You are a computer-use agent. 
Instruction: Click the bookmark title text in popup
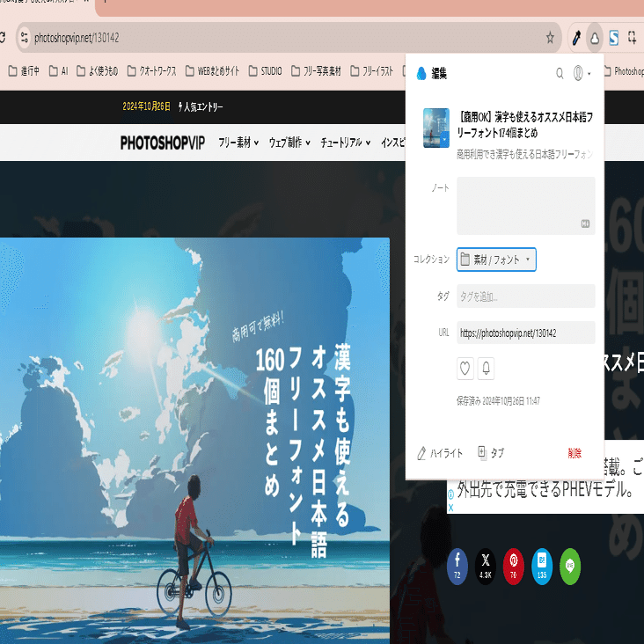(x=525, y=125)
